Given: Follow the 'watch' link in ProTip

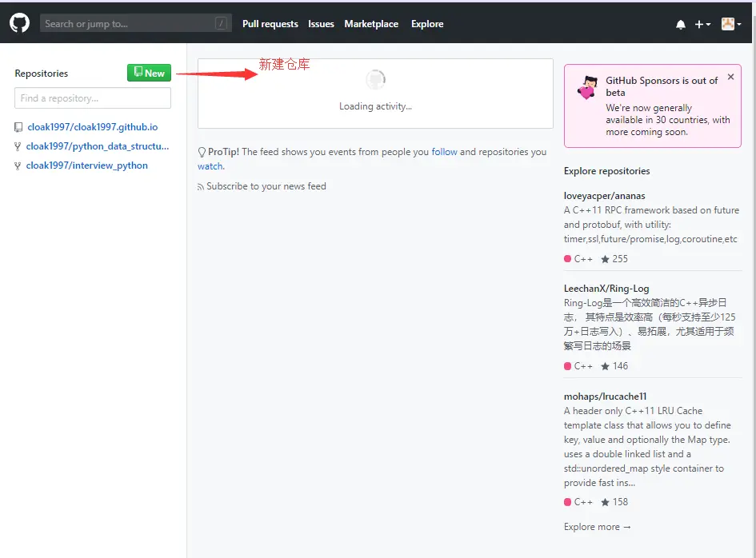Looking at the screenshot, I should (210, 166).
